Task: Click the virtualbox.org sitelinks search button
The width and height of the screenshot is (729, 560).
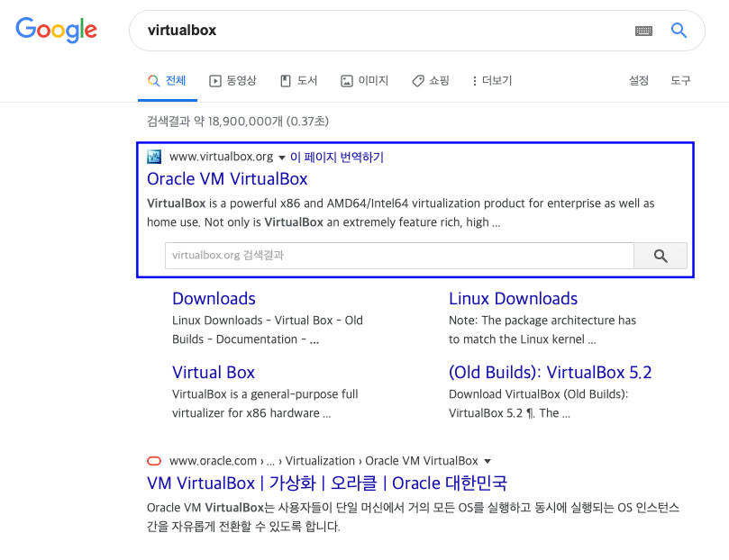Action: 661,256
